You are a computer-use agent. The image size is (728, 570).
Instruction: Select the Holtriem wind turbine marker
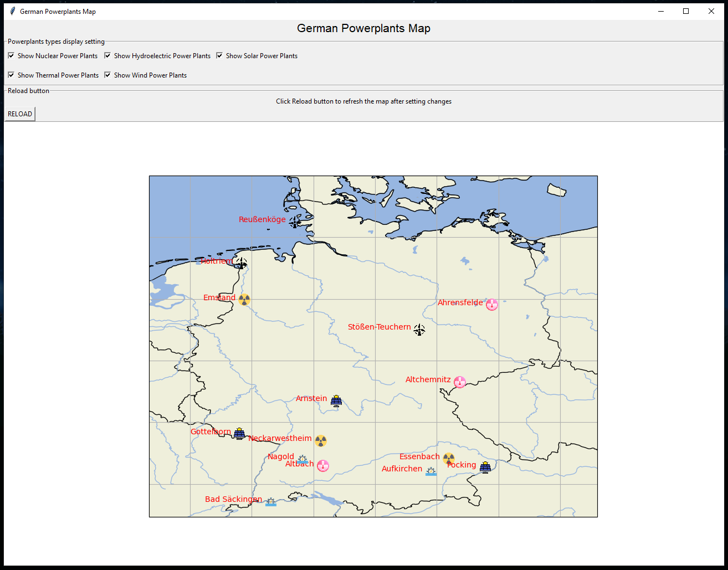pos(242,264)
